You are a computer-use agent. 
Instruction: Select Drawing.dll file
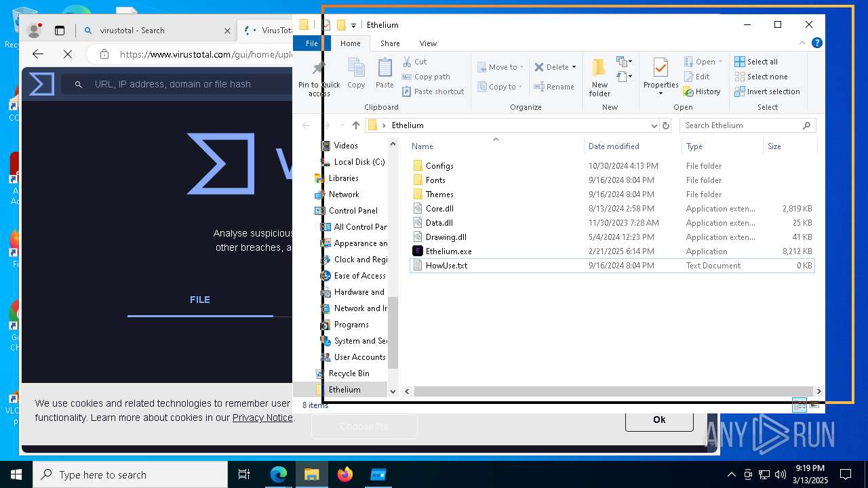(x=446, y=237)
